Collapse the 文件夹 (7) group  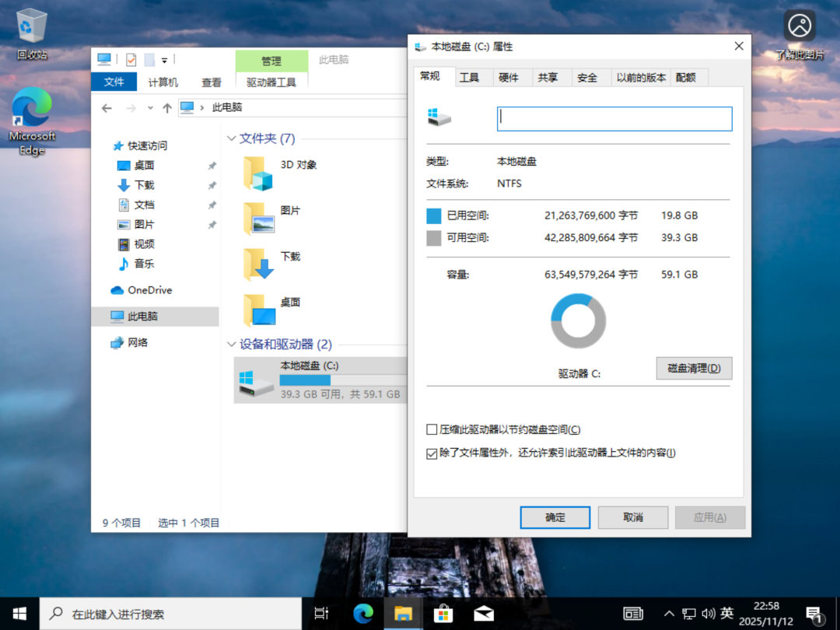point(232,138)
